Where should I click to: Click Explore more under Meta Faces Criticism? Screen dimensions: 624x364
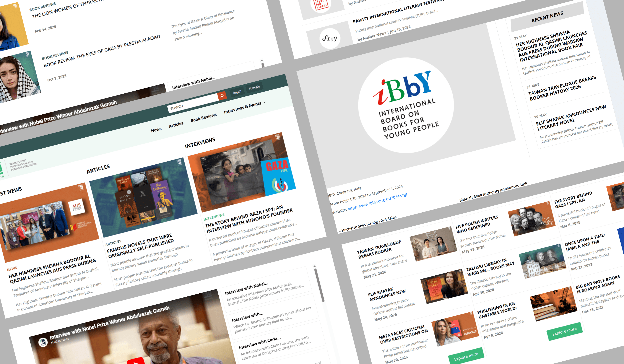click(x=466, y=357)
